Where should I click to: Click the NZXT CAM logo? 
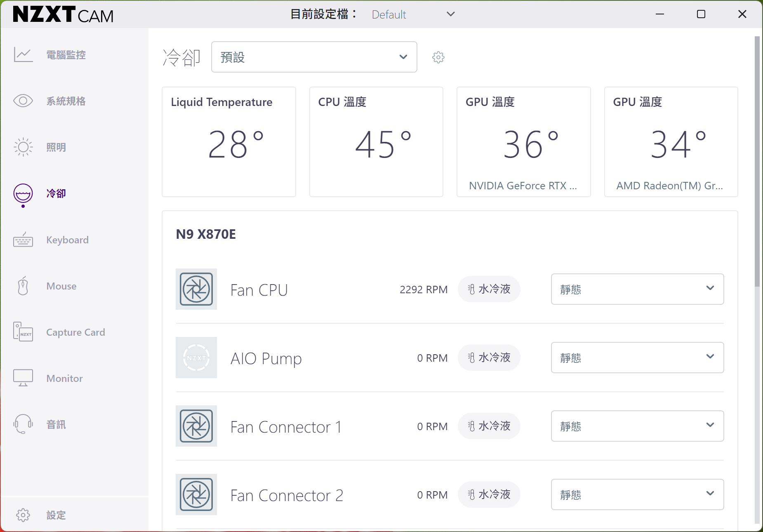point(63,14)
